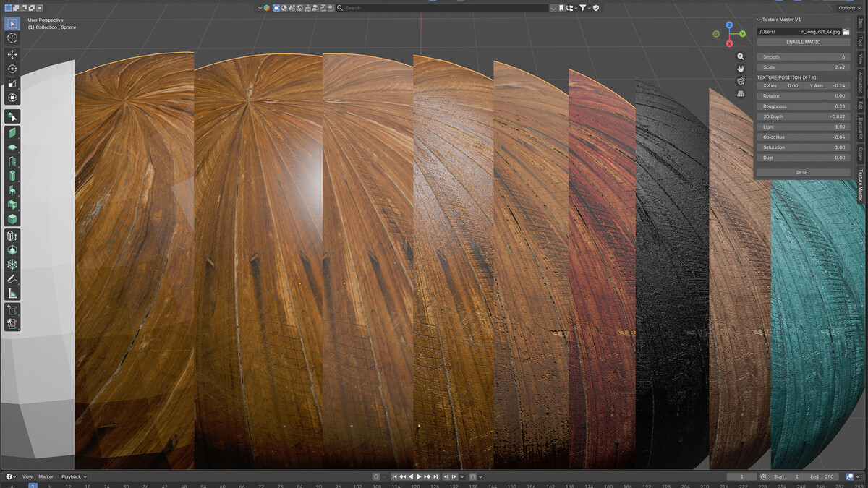
Task: Click the Saturation slider
Action: click(x=803, y=147)
